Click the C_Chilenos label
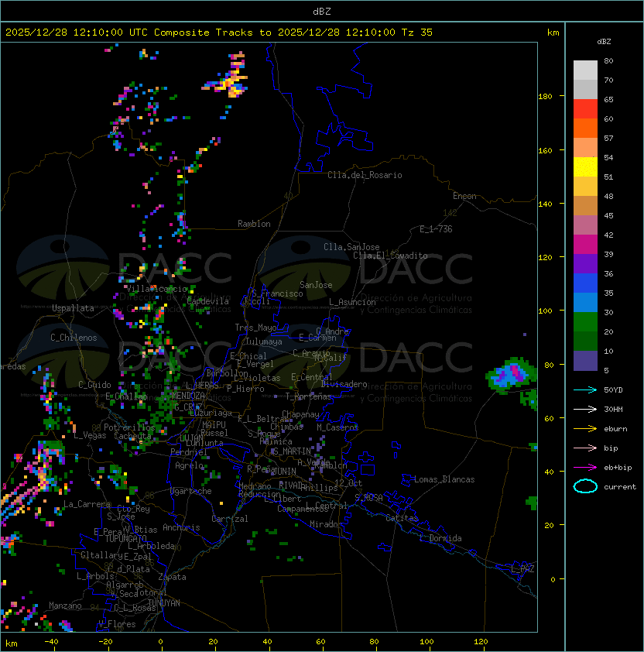 (74, 338)
